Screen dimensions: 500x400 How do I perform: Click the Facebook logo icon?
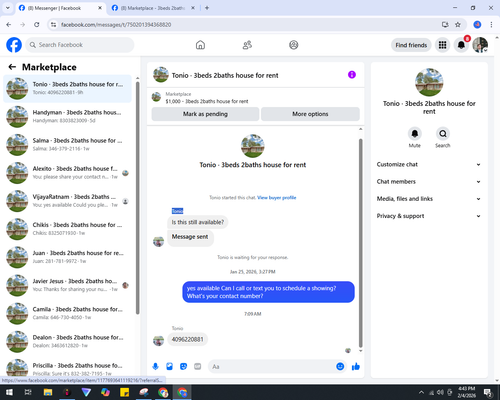(14, 45)
